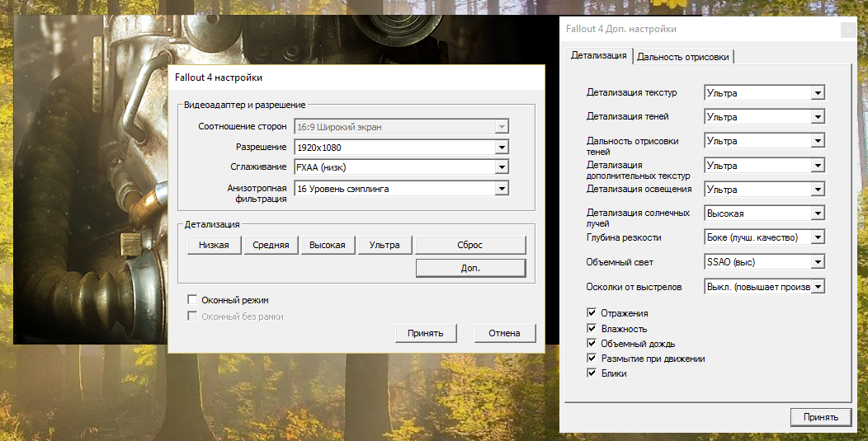Click the Ультра preset button
The width and height of the screenshot is (868, 441).
(384, 245)
